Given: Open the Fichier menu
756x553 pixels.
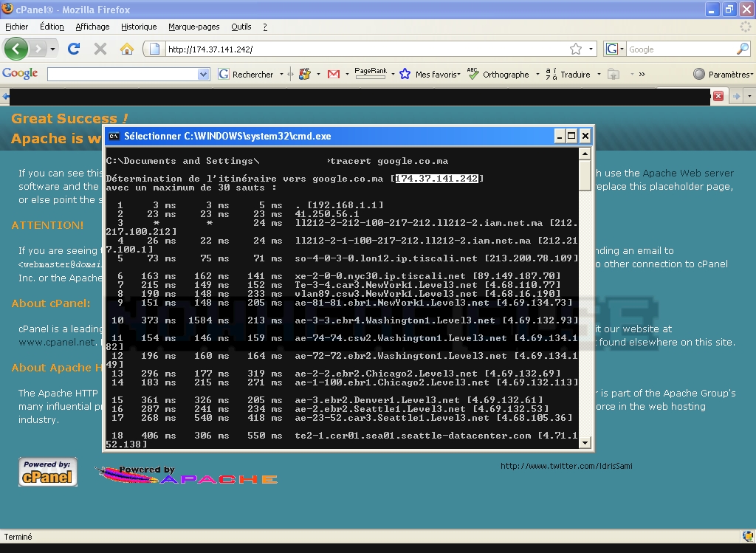Looking at the screenshot, I should tap(16, 27).
